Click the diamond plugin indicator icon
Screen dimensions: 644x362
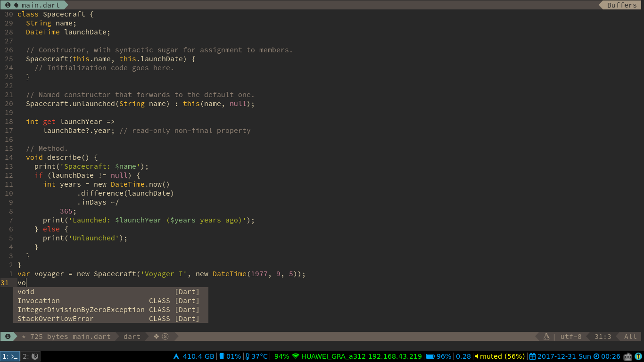tap(157, 337)
